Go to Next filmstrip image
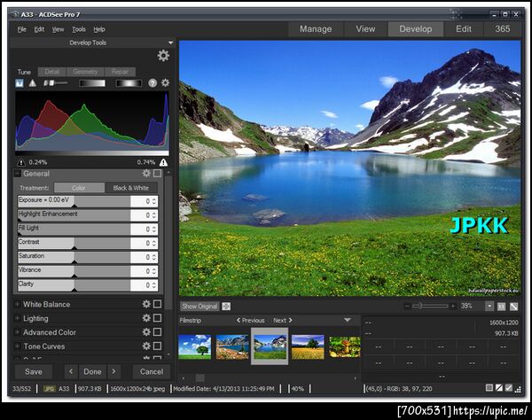Viewport: 532px width, 420px height. 283,321
